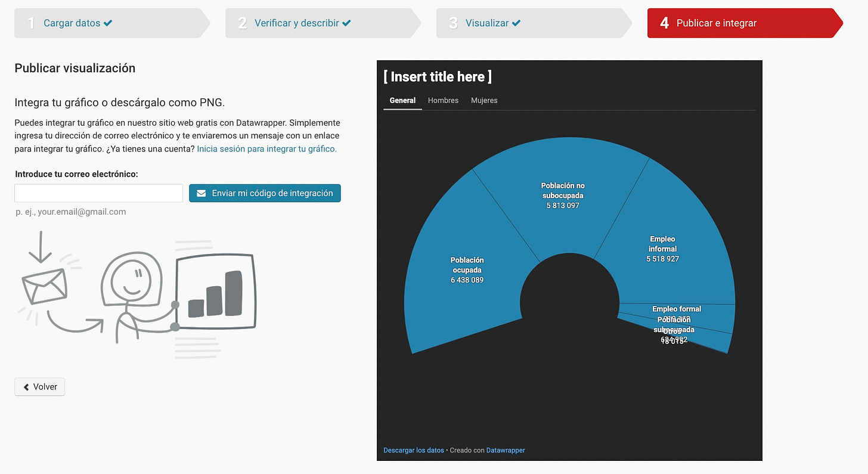
Task: Click the Insert title here placeholder
Action: (437, 76)
